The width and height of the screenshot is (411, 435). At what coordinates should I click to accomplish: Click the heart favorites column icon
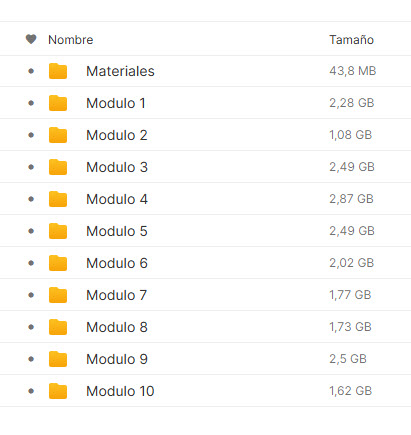31,39
